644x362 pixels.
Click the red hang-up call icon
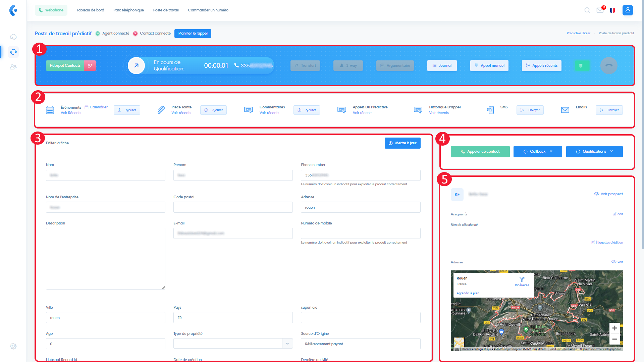609,65
